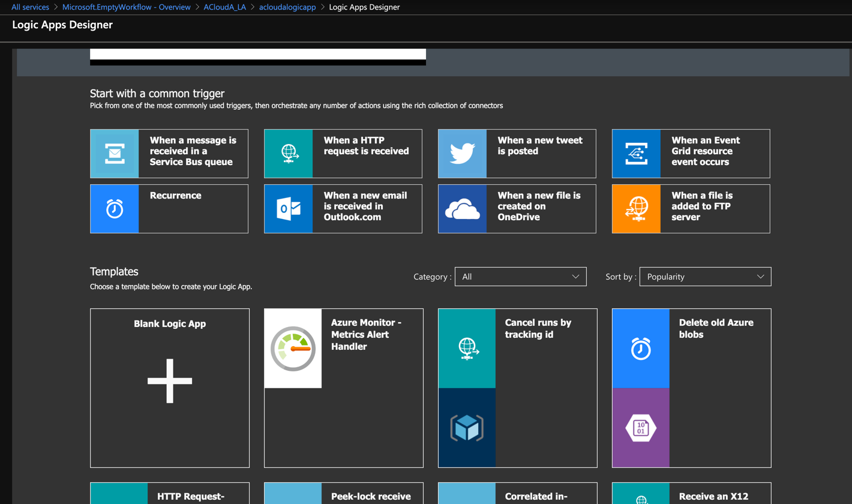Click the orange FTP server icon
The width and height of the screenshot is (852, 504).
point(637,209)
